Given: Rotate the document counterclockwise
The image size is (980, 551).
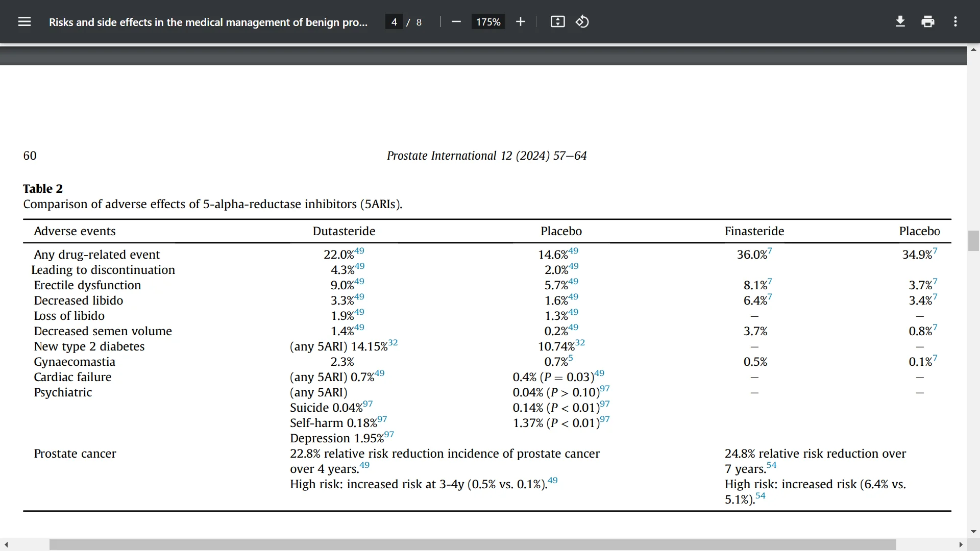Looking at the screenshot, I should point(582,22).
